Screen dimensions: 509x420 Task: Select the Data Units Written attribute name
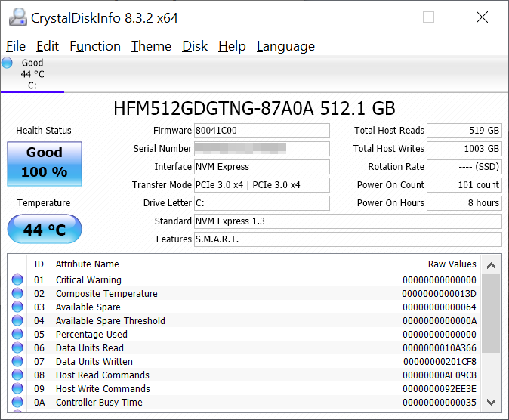click(94, 362)
